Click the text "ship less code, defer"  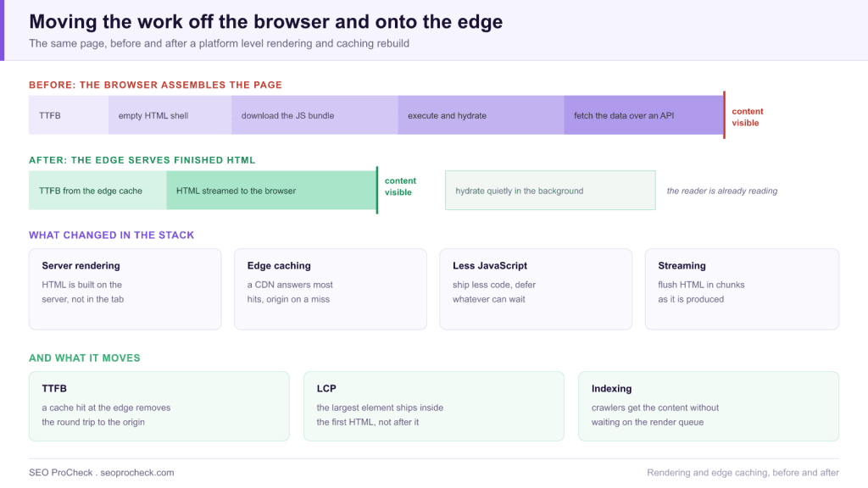click(x=494, y=285)
